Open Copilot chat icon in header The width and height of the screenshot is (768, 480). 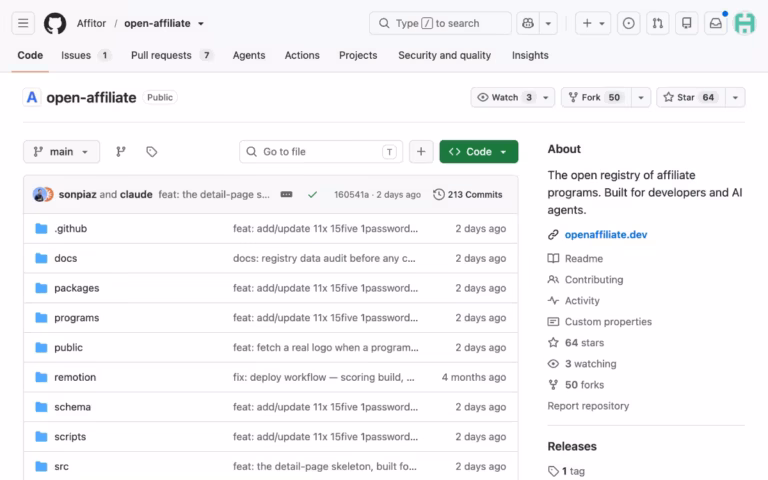click(528, 23)
